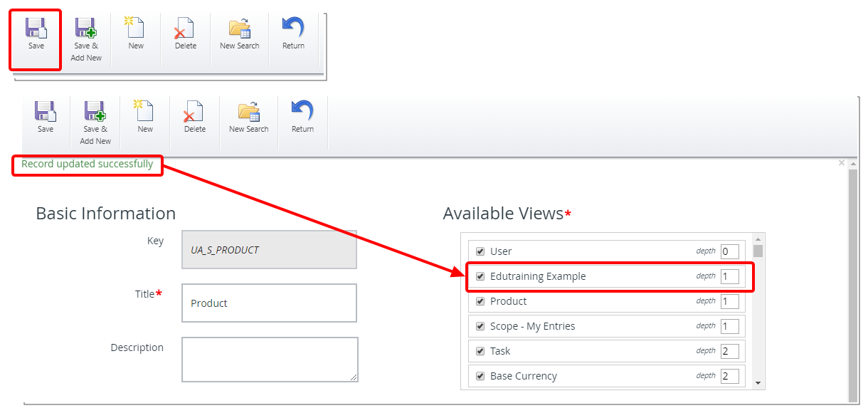This screenshot has height=413, width=868.
Task: Uncheck the Edutraining Example checkbox
Action: [x=480, y=276]
